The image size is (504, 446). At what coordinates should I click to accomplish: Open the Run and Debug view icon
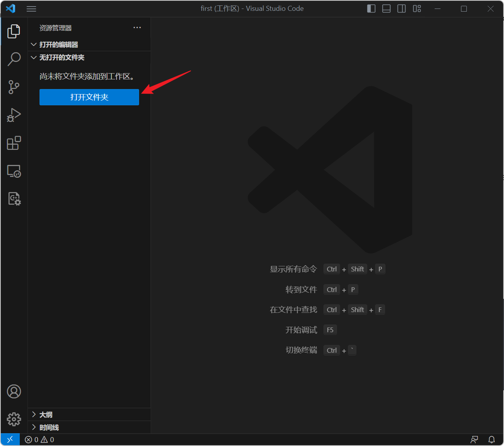14,115
